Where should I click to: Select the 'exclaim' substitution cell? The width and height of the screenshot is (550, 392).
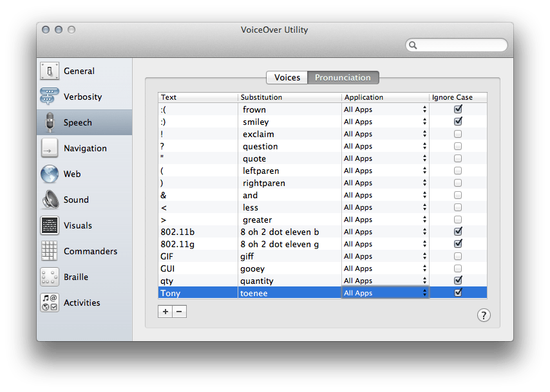click(x=290, y=134)
